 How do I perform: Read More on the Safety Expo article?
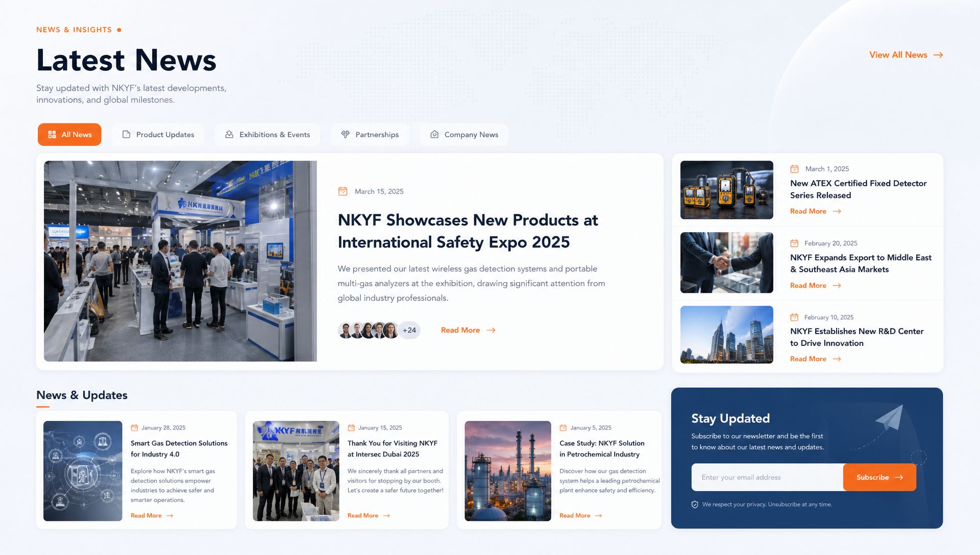coord(460,331)
